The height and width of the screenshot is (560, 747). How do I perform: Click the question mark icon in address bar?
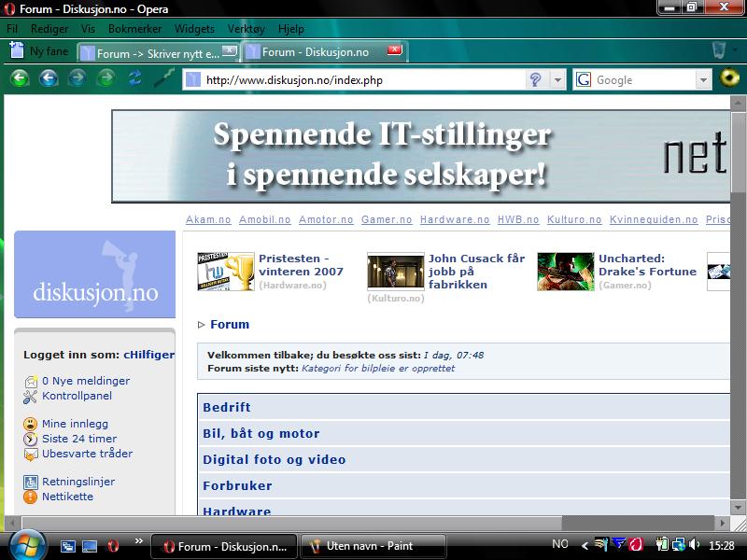(535, 79)
